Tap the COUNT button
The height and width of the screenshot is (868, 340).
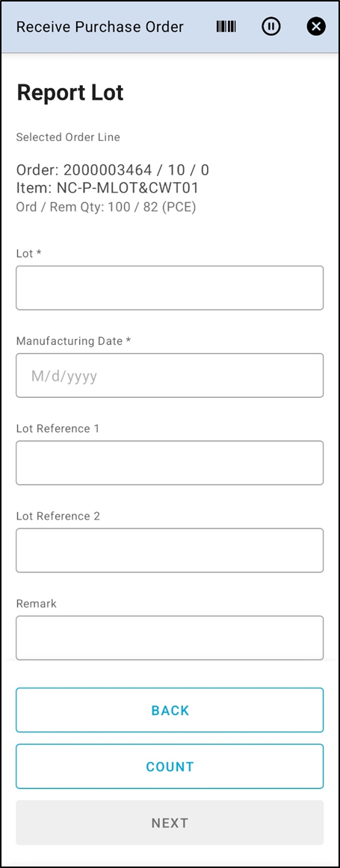(170, 766)
